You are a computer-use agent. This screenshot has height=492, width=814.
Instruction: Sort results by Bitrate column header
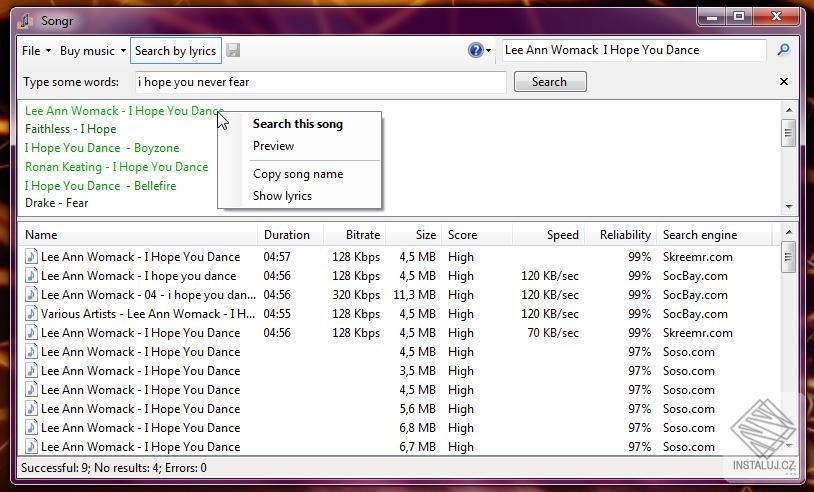pos(355,235)
